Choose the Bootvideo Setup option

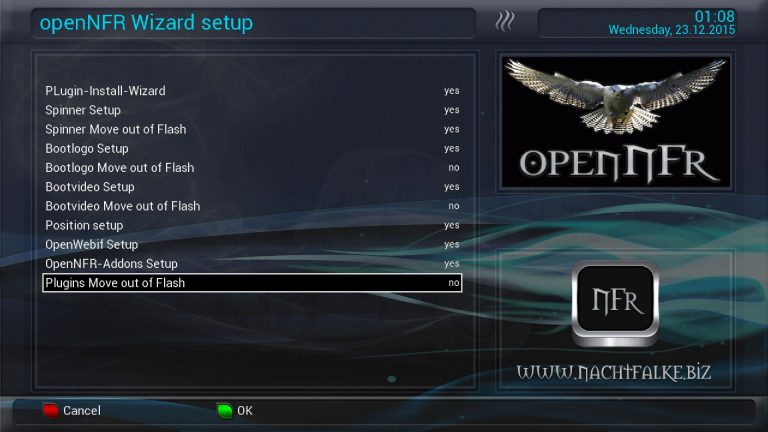[252, 187]
